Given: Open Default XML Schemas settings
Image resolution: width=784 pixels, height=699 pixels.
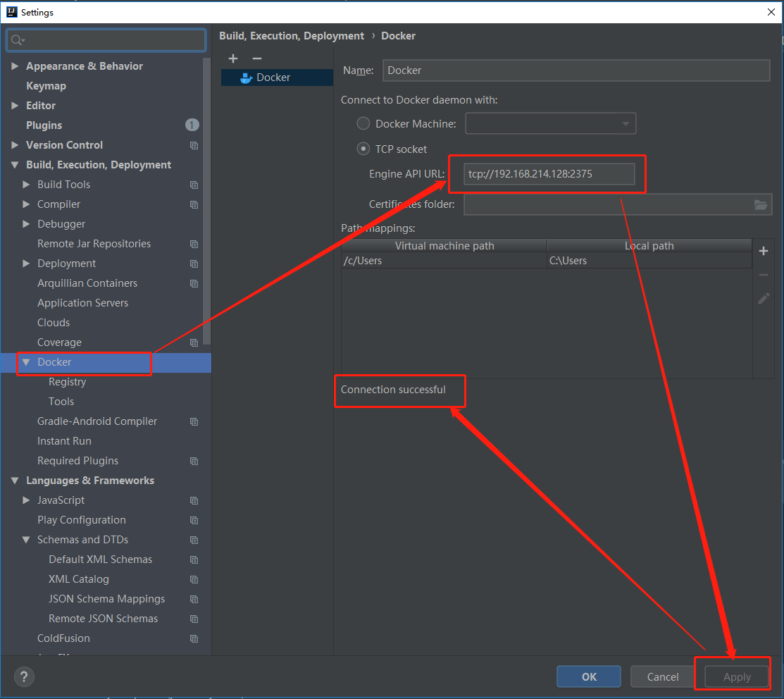Looking at the screenshot, I should tap(100, 559).
